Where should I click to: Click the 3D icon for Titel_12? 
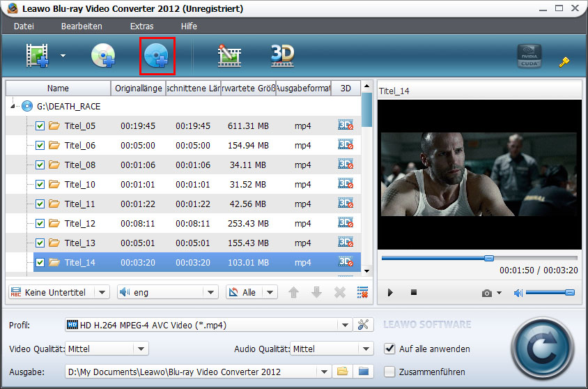[346, 222]
